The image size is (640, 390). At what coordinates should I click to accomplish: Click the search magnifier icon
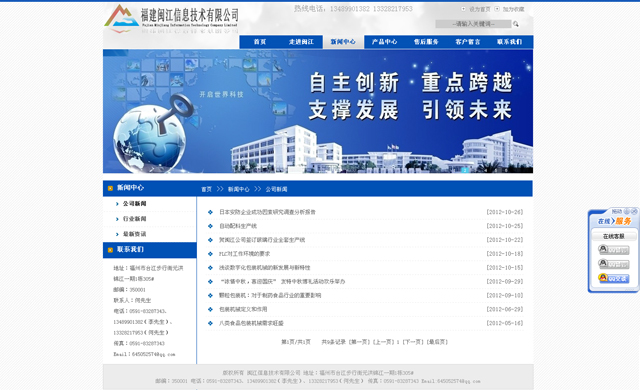click(516, 24)
